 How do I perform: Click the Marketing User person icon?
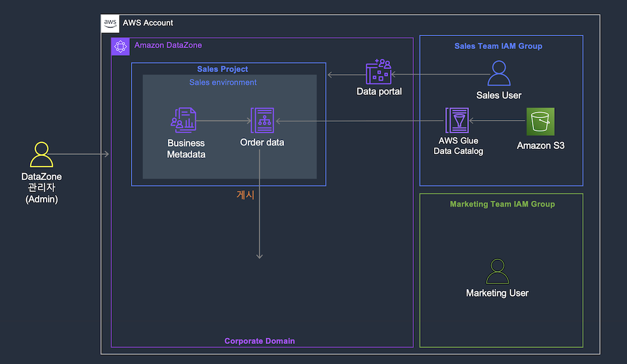pyautogui.click(x=497, y=271)
